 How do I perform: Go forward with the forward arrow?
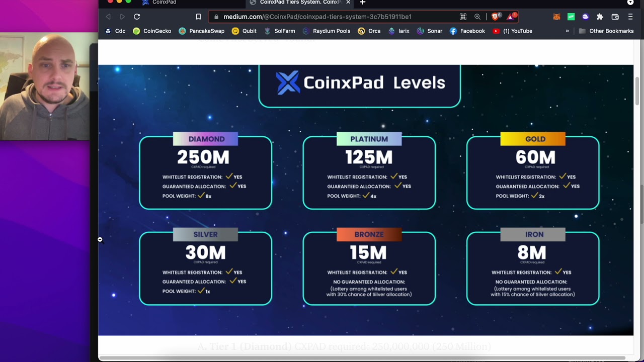[x=122, y=17]
